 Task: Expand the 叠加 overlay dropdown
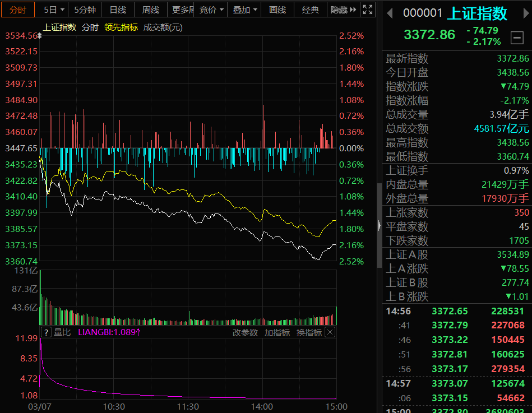coord(246,10)
